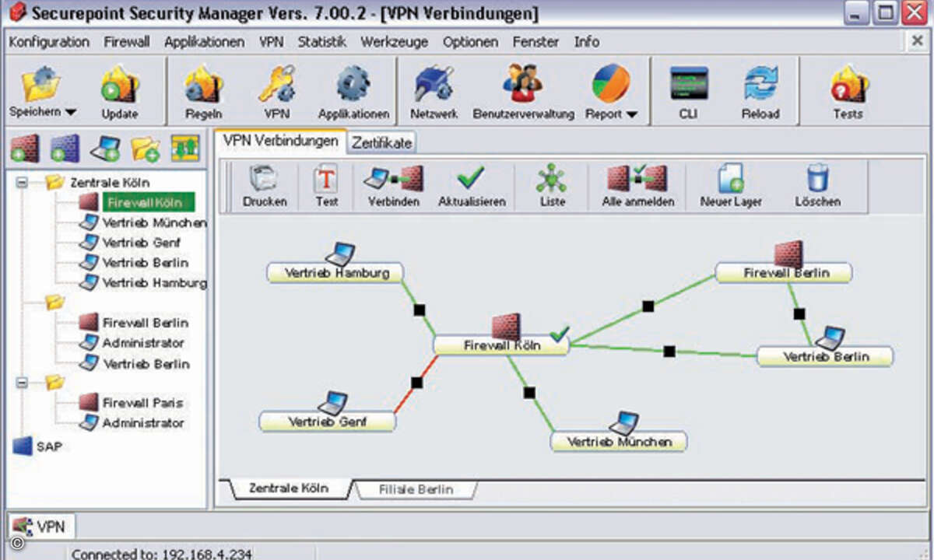Viewport: 934px width, 560px height.
Task: Click the VPN keys icon in the main toolbar
Action: (276, 83)
